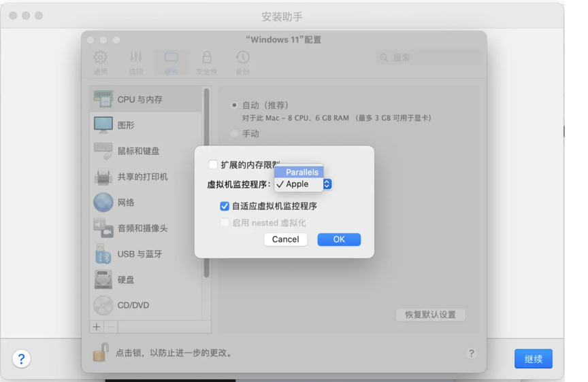Choose Parallels from hypervisor dropdown list

(301, 173)
